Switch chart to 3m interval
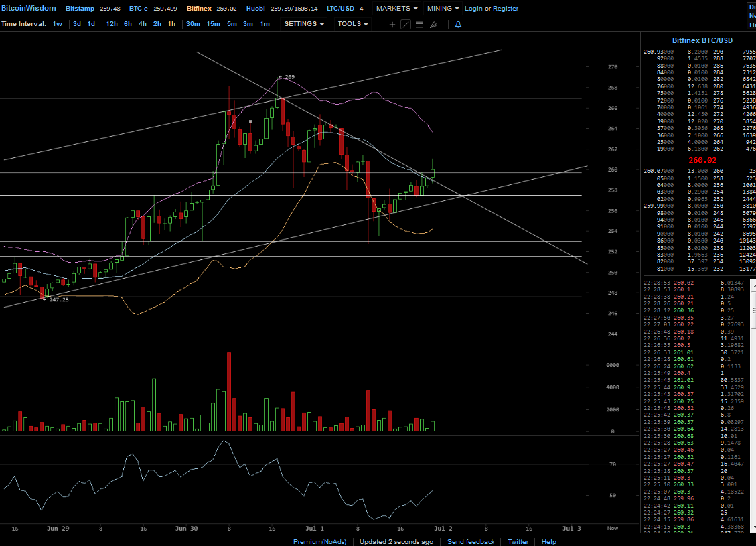 pos(248,24)
